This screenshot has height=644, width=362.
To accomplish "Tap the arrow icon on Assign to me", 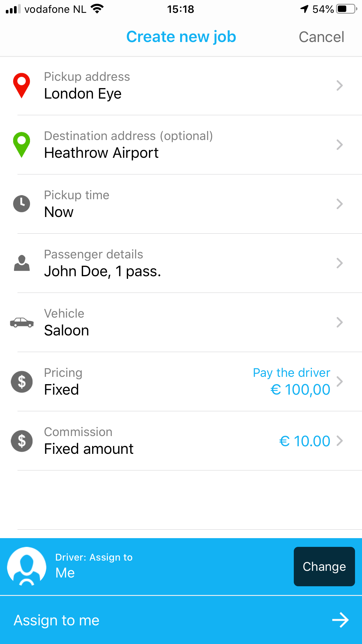I will click(340, 620).
